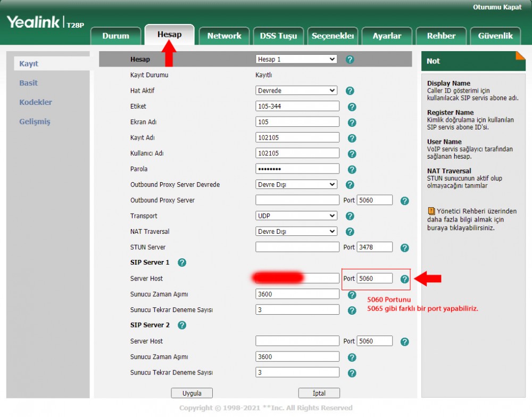Open the Hesap 1 account dropdown

tap(296, 59)
